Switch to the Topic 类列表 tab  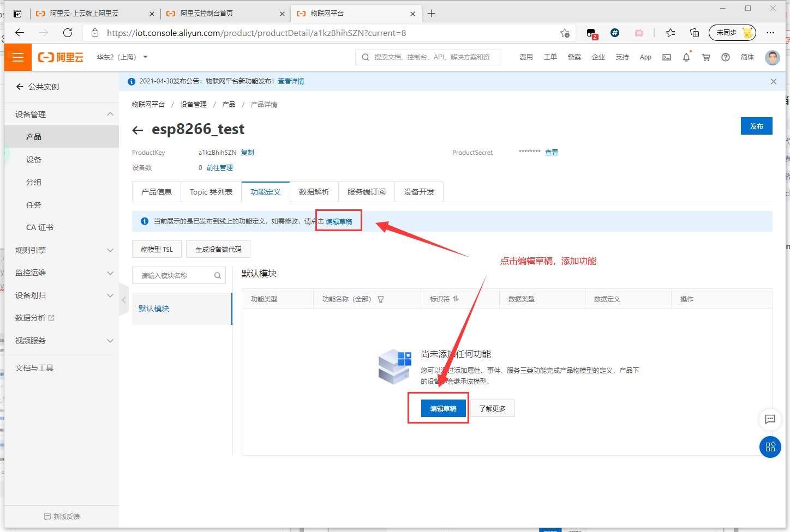pos(211,192)
